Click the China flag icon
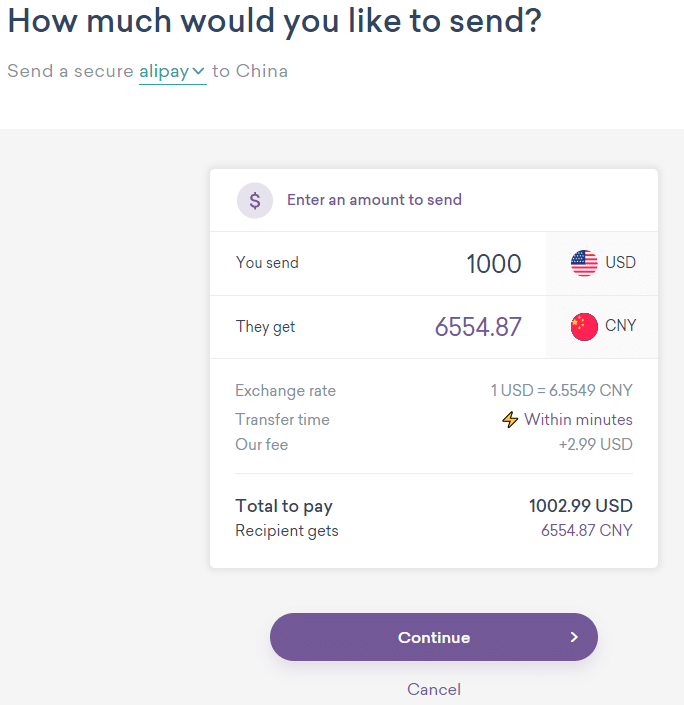Viewport: 684px width, 705px height. 584,326
